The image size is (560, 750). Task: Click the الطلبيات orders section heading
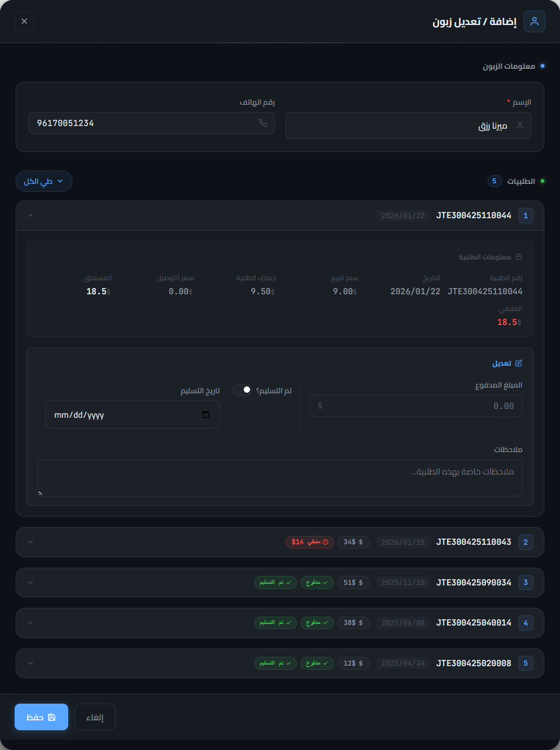click(x=521, y=181)
